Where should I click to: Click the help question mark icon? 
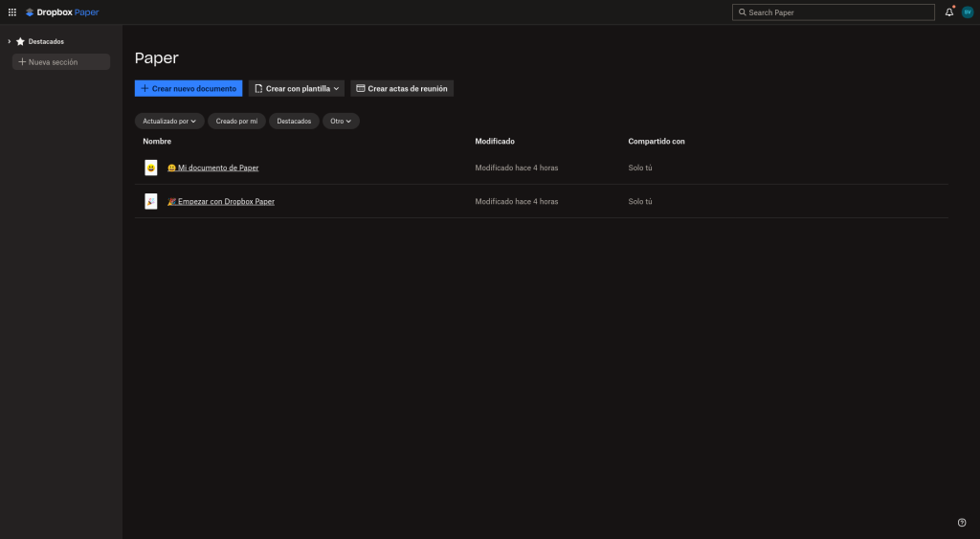(962, 523)
